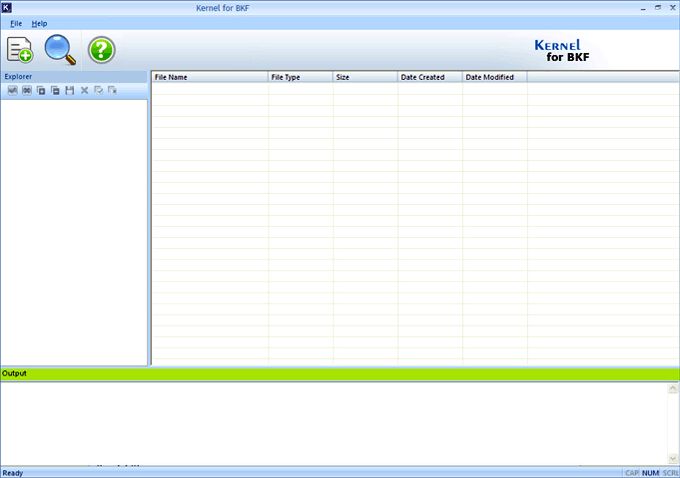
Task: Click the CAP indicator in status bar
Action: 632,473
